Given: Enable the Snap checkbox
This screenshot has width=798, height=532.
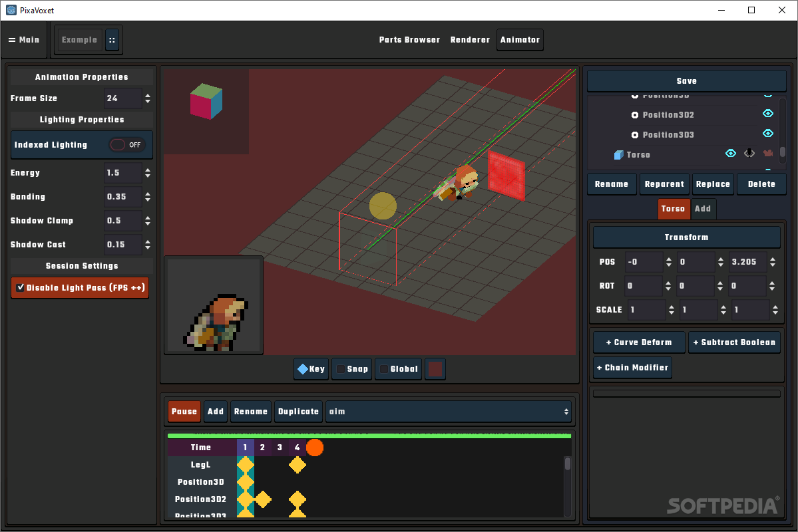Looking at the screenshot, I should pyautogui.click(x=341, y=369).
